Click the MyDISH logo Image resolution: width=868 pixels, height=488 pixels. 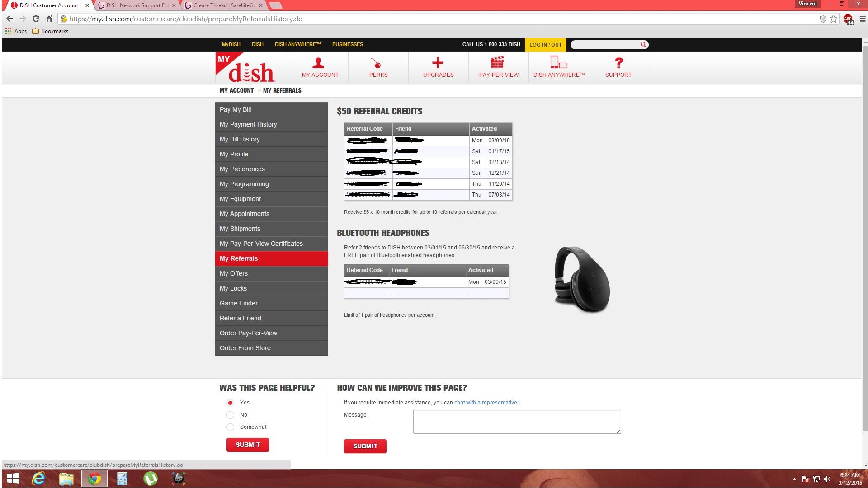click(x=245, y=68)
